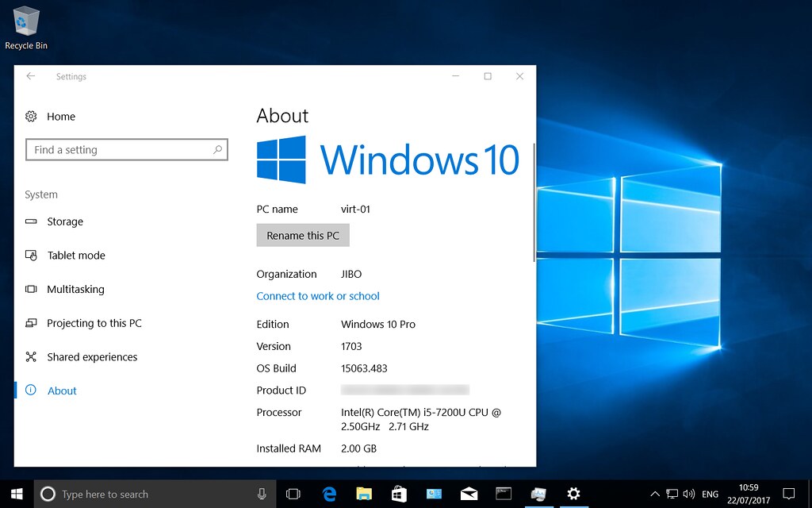Click the Find a setting search box
Image resolution: width=812 pixels, height=508 pixels.
[x=127, y=149]
